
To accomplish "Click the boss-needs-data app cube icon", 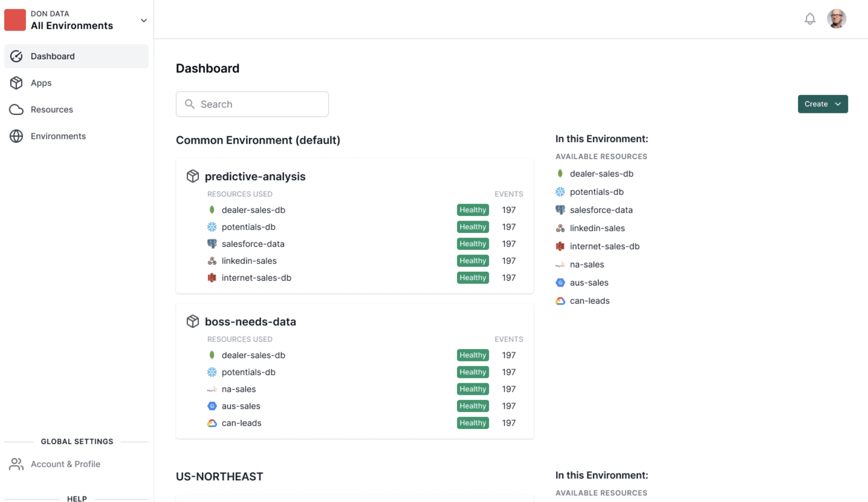I will coord(193,321).
